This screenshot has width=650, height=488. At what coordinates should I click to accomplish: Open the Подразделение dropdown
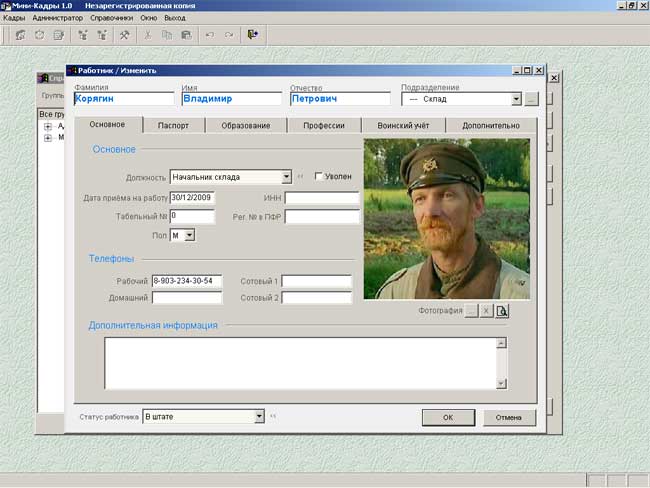coord(516,99)
